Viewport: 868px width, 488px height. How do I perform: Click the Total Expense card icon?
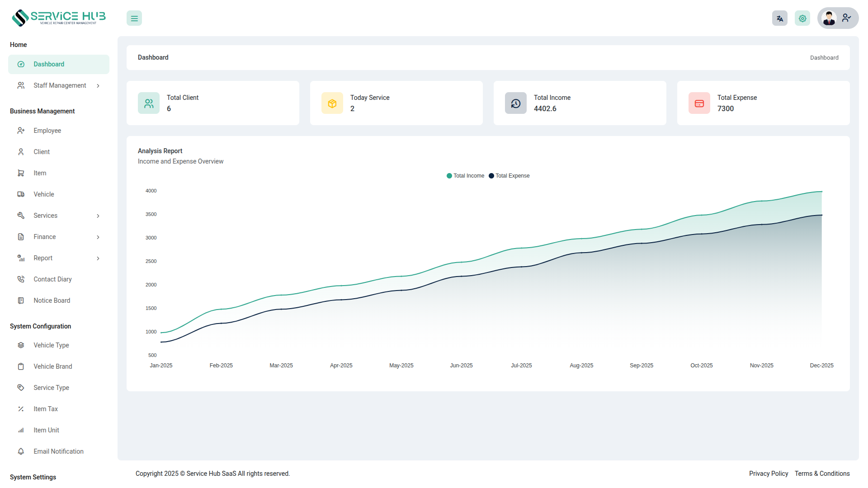tap(699, 103)
